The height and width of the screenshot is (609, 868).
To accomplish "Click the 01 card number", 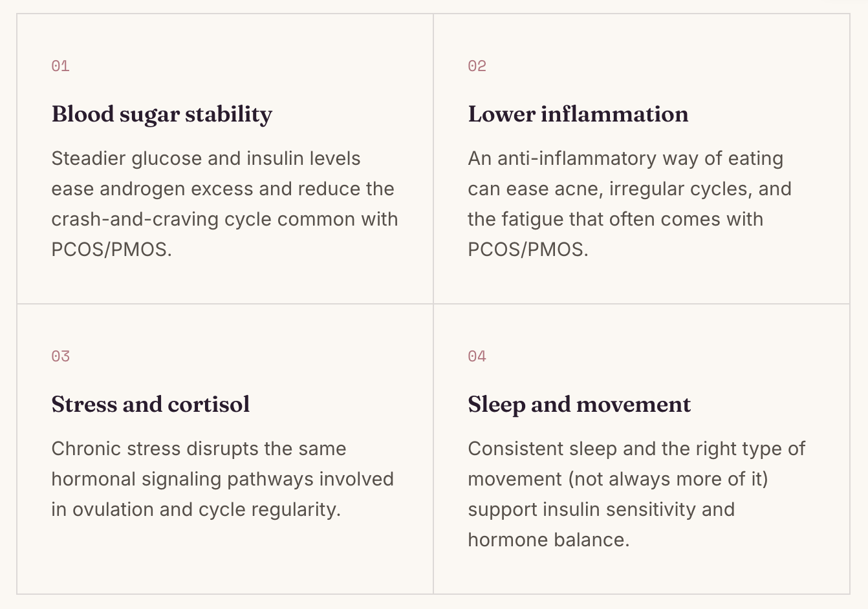I will point(60,66).
